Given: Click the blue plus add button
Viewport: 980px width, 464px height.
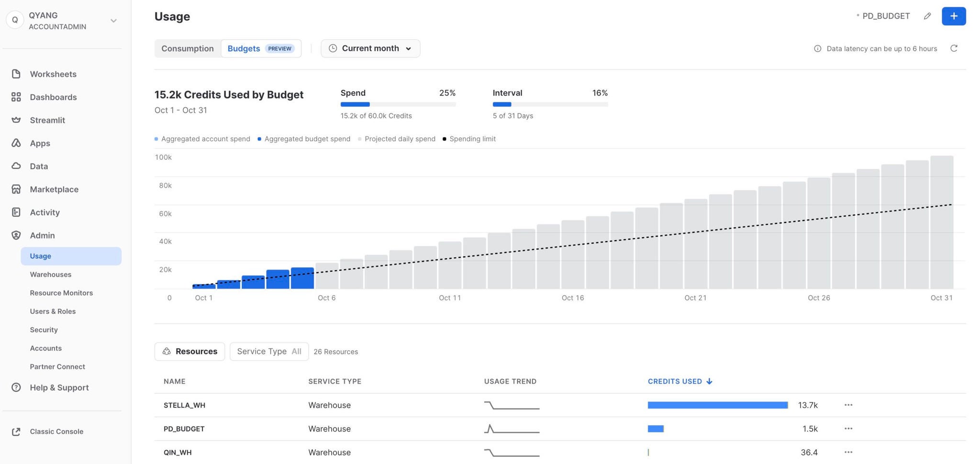Looking at the screenshot, I should pyautogui.click(x=953, y=16).
